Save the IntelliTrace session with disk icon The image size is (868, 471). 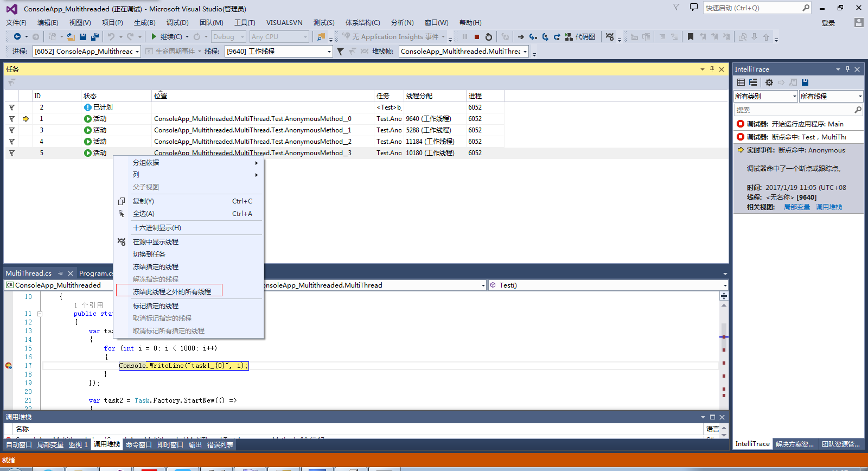pos(805,82)
